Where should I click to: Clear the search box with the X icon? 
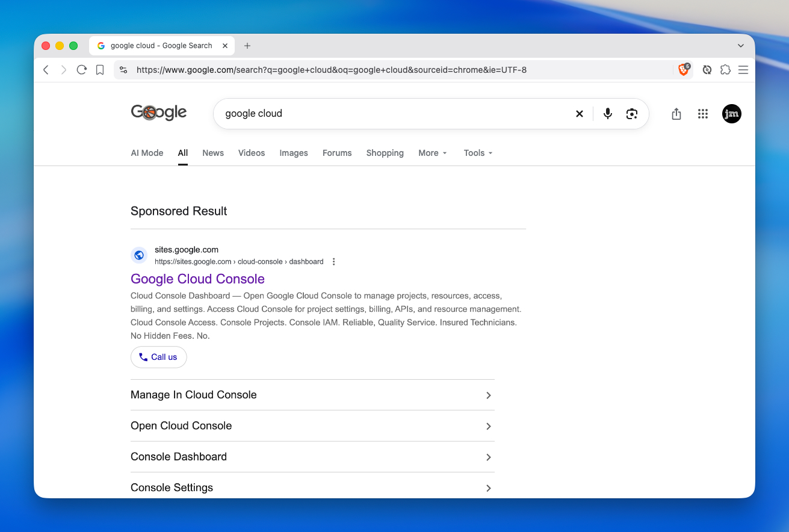[580, 114]
